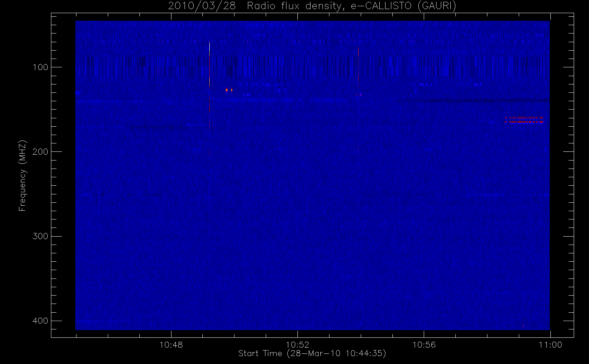589x364 pixels.
Task: Click the '11:00' time tick label
Action: [x=550, y=345]
